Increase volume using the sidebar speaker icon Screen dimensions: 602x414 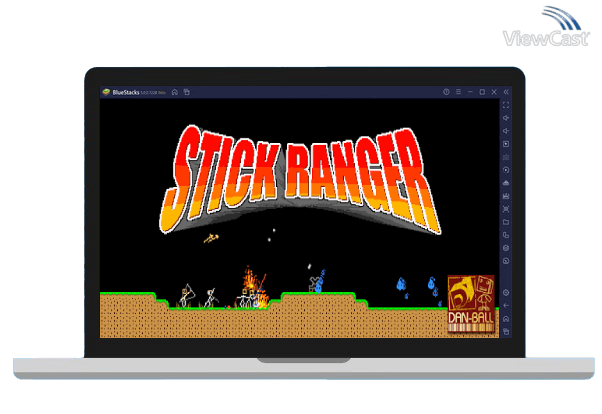point(506,118)
